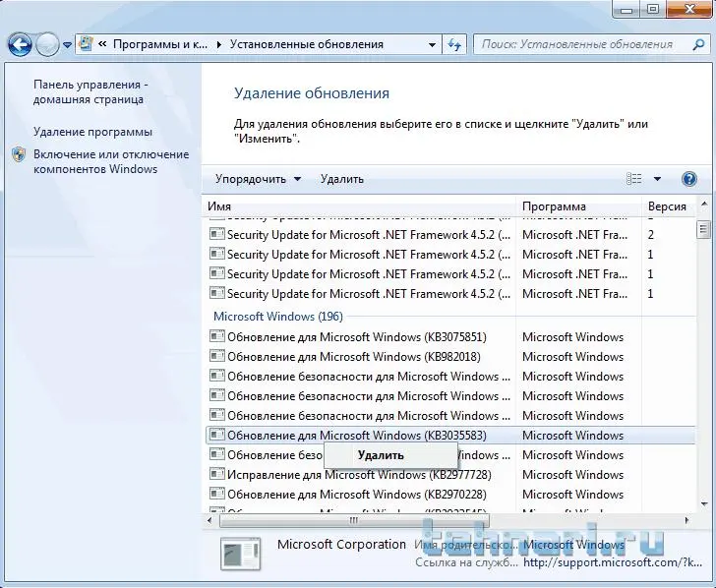Click "Удалить" on the toolbar
Image resolution: width=716 pixels, height=588 pixels.
pos(342,179)
